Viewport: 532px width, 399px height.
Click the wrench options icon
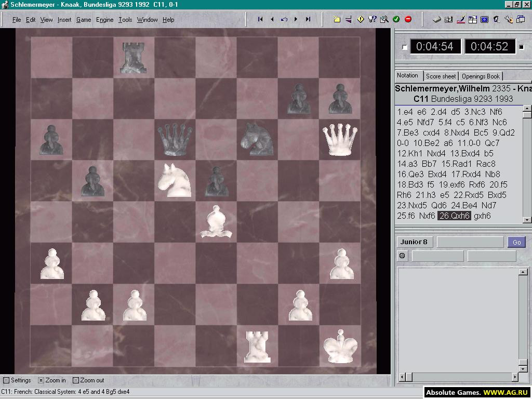point(508,19)
